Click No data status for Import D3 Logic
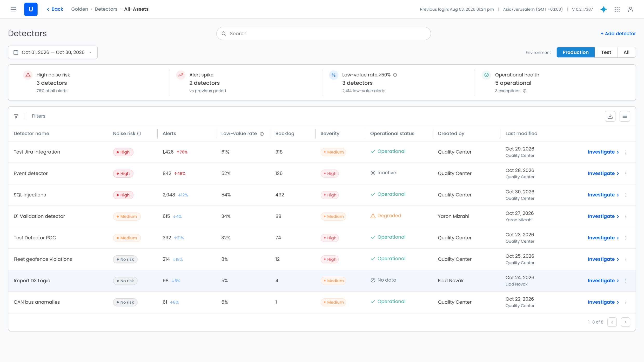 [383, 280]
